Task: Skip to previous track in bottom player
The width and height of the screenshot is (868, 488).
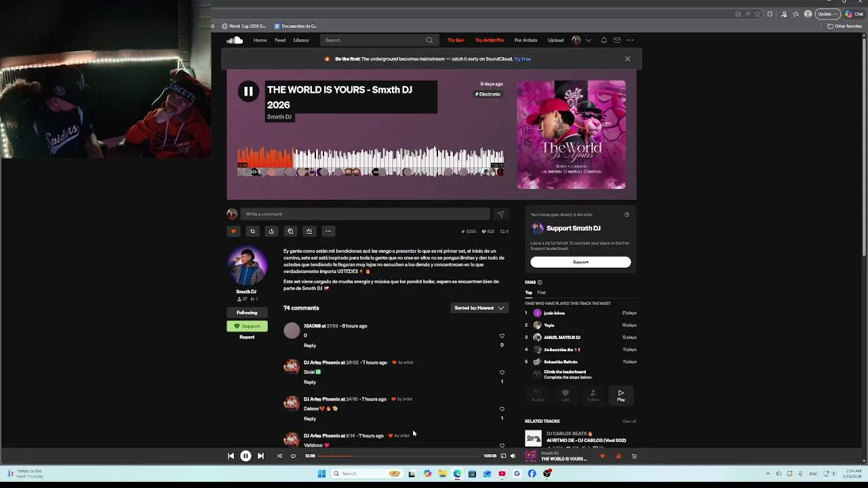Action: pos(231,456)
